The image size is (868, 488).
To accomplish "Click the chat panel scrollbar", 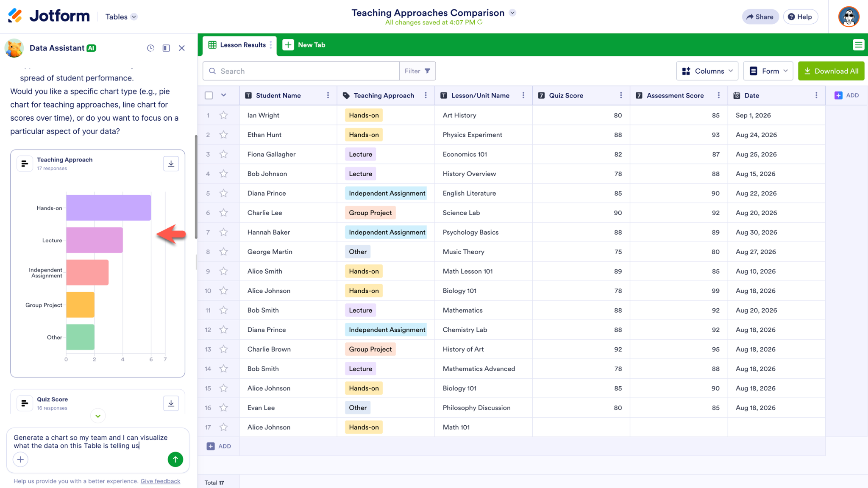I will point(196,186).
